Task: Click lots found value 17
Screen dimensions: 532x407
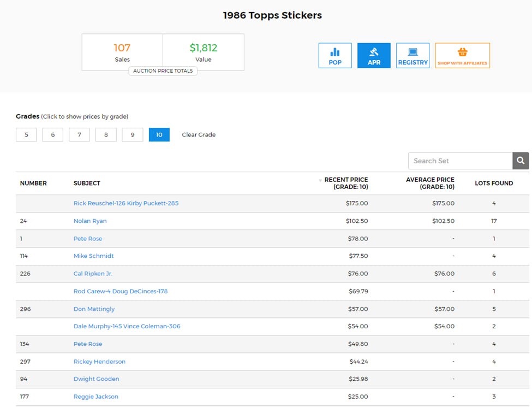Action: (x=494, y=221)
